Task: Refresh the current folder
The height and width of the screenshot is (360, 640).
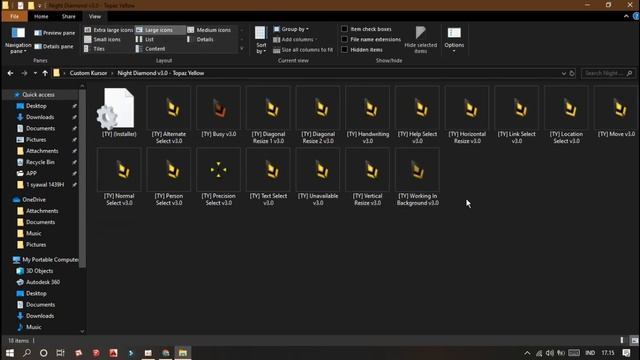Action: 572,73
